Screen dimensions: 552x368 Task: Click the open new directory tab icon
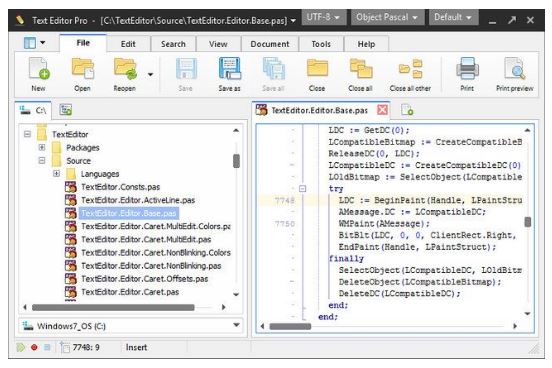(x=66, y=110)
